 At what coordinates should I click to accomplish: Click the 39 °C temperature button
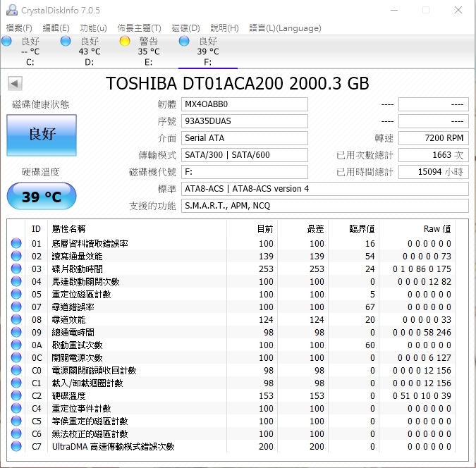(x=42, y=196)
